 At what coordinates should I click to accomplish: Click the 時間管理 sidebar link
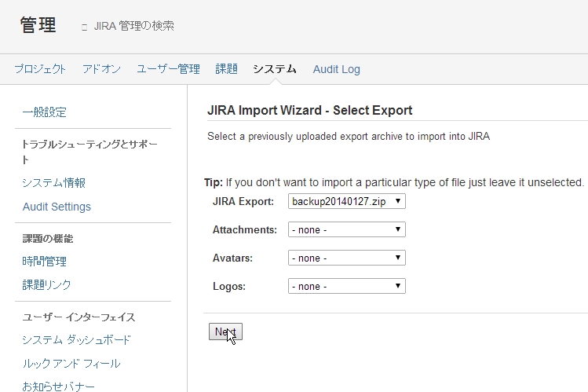tap(45, 261)
